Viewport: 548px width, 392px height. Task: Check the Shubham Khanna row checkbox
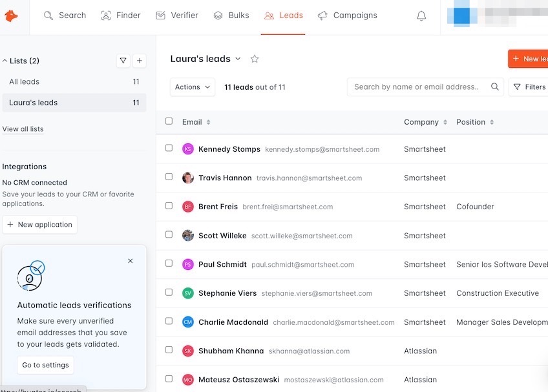click(169, 350)
